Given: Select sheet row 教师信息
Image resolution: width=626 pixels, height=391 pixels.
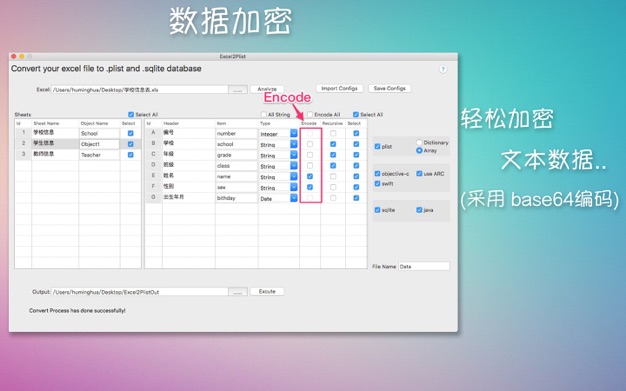Looking at the screenshot, I should click(x=78, y=155).
